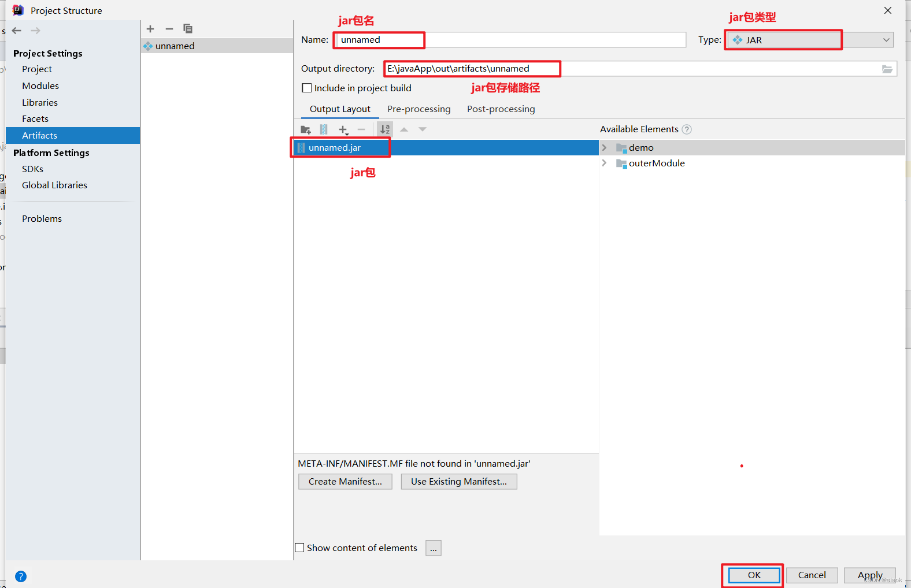Switch to the Pre-processing tab
Image resolution: width=911 pixels, height=588 pixels.
[x=419, y=109]
